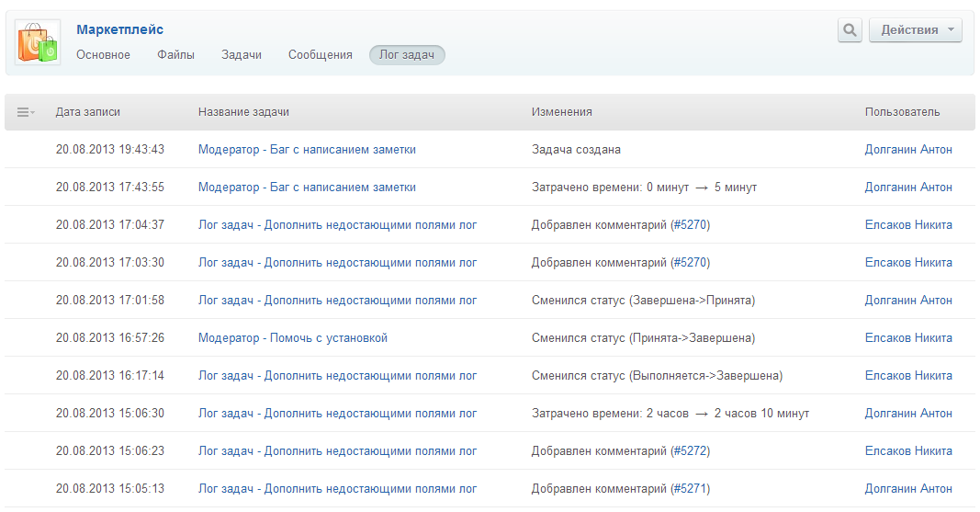Open the table column settings menu icon
Screen dimensions: 980x512
pos(26,112)
